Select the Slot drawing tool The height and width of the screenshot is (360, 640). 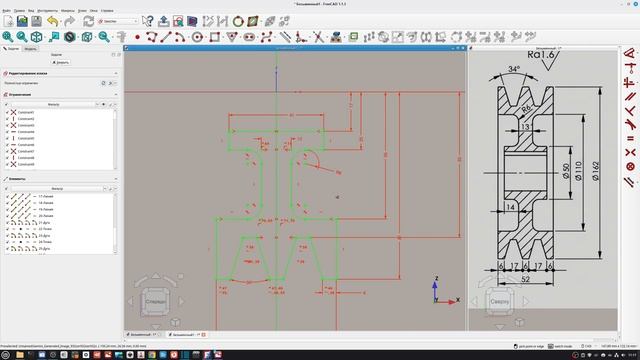coord(249,37)
